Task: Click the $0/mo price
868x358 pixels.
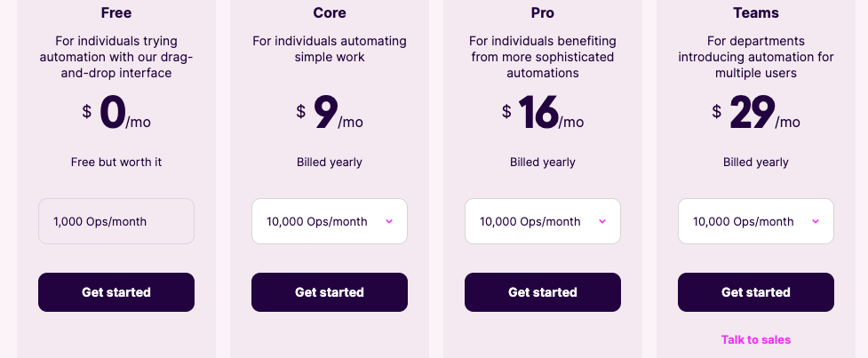Action: (116, 114)
